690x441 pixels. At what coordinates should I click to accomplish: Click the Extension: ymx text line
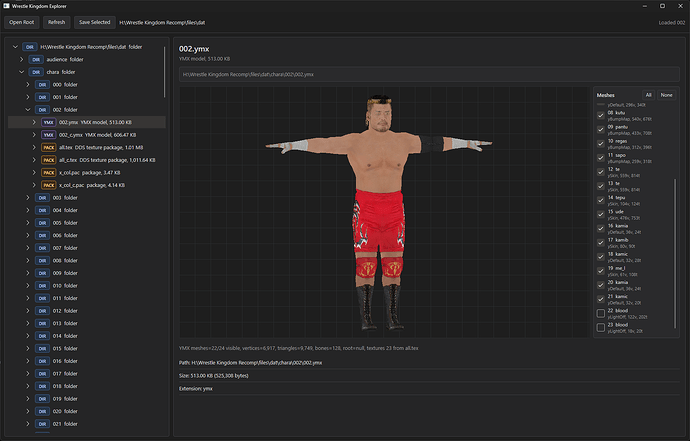(196, 389)
